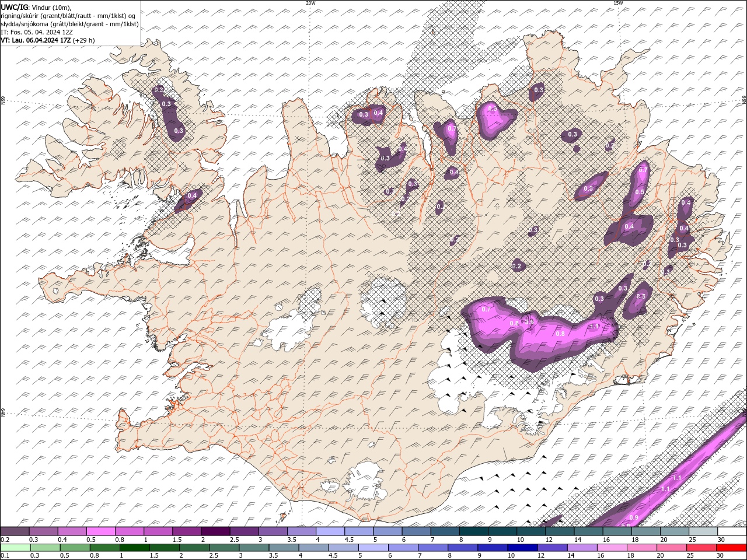
Task: Pick the upper legend swatch between 20 and 25
Action: (674, 531)
